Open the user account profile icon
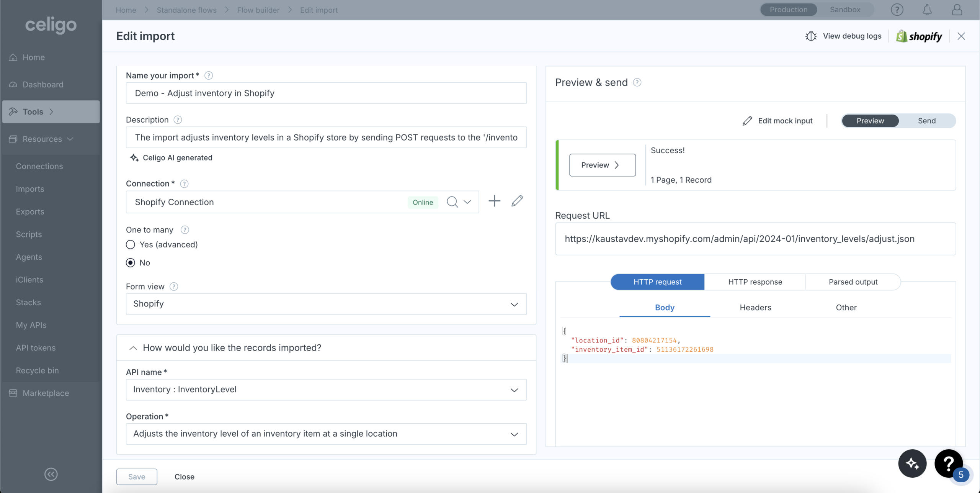 click(957, 10)
